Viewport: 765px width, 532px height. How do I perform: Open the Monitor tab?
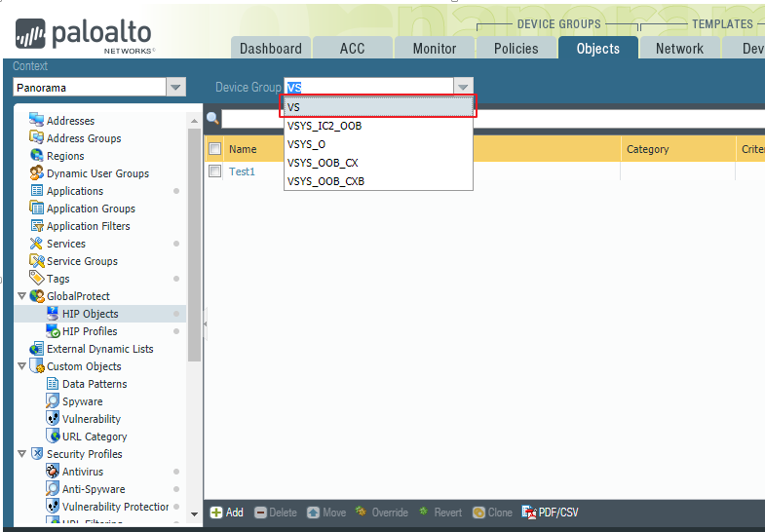(x=435, y=48)
